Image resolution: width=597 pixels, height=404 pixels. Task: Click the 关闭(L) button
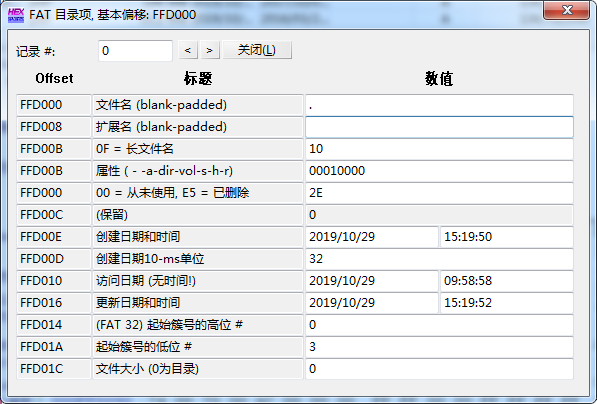click(x=257, y=50)
